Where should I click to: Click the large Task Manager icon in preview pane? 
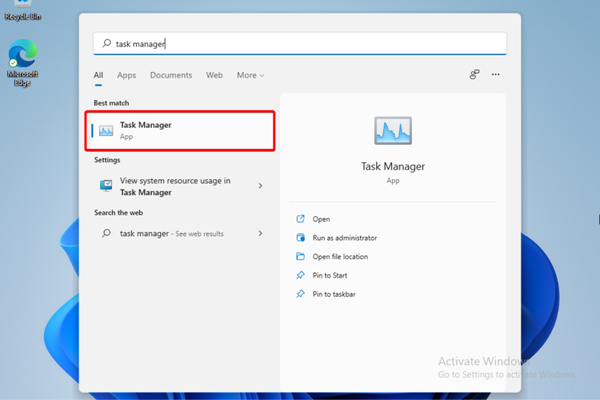(x=392, y=131)
